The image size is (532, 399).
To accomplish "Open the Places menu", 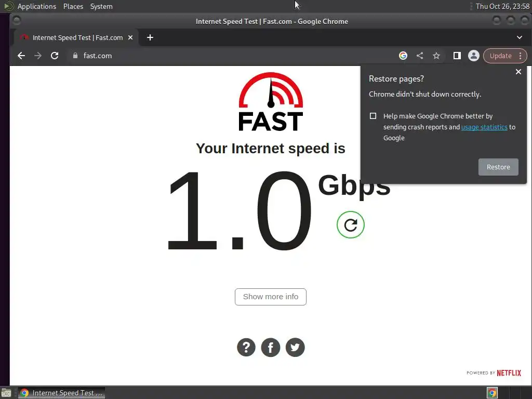I will (73, 6).
